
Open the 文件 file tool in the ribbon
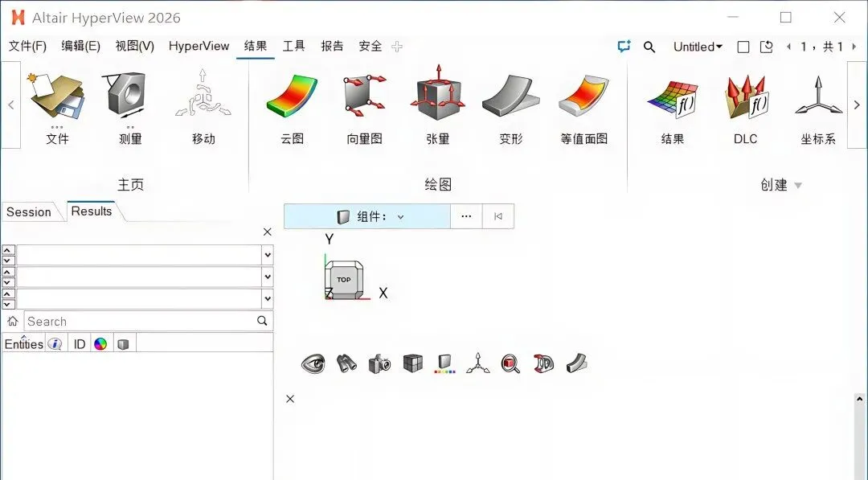click(x=57, y=106)
